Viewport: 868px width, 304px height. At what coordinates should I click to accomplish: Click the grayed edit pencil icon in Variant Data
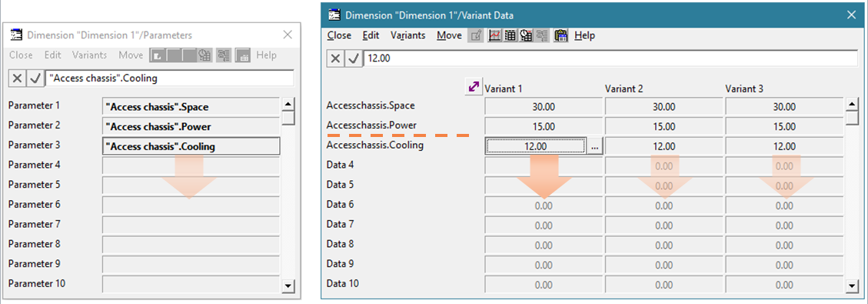click(x=476, y=35)
